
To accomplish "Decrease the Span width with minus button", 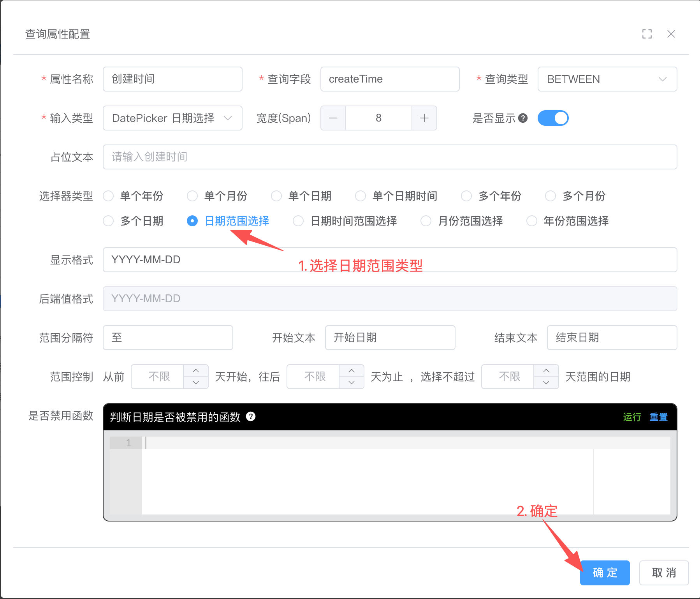I will coord(333,118).
